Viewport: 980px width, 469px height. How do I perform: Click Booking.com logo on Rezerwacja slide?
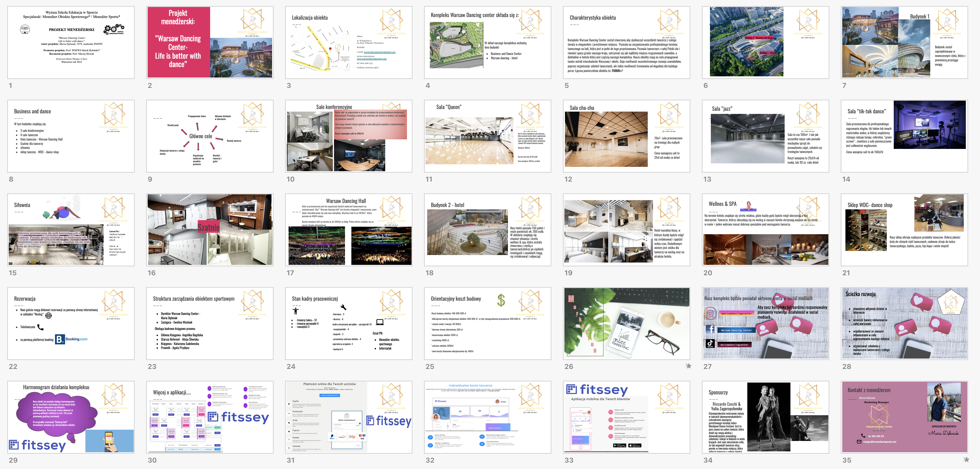[x=71, y=339]
